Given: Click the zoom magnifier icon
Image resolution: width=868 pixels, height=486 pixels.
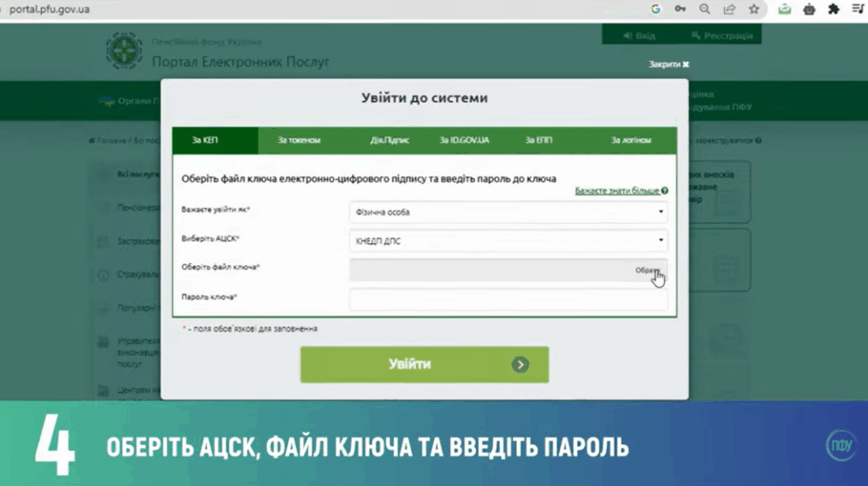Looking at the screenshot, I should [x=704, y=9].
